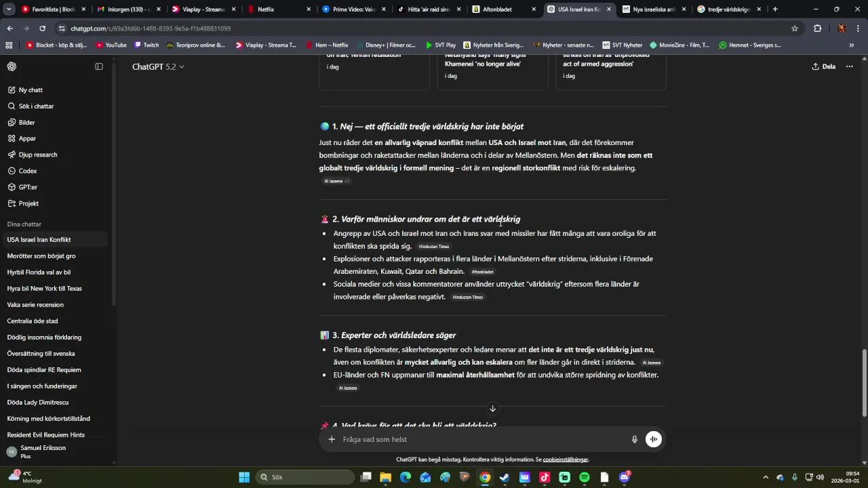Screen dimensions: 868x488
Task: Open the YouTube bookmark
Action: coord(111,45)
